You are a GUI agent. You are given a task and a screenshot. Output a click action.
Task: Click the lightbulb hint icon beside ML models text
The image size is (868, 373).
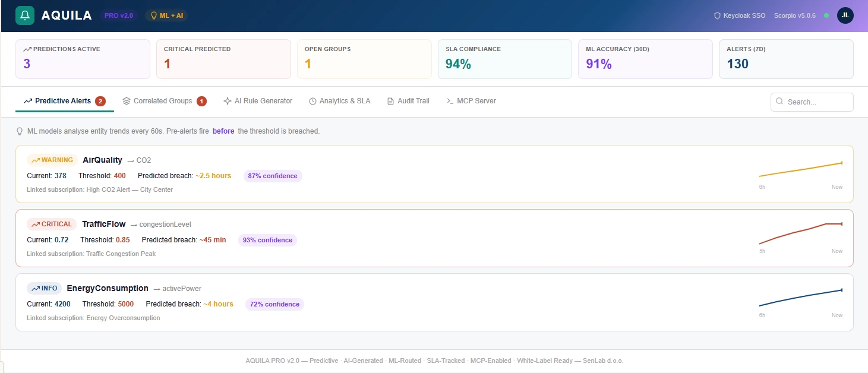[x=20, y=131]
